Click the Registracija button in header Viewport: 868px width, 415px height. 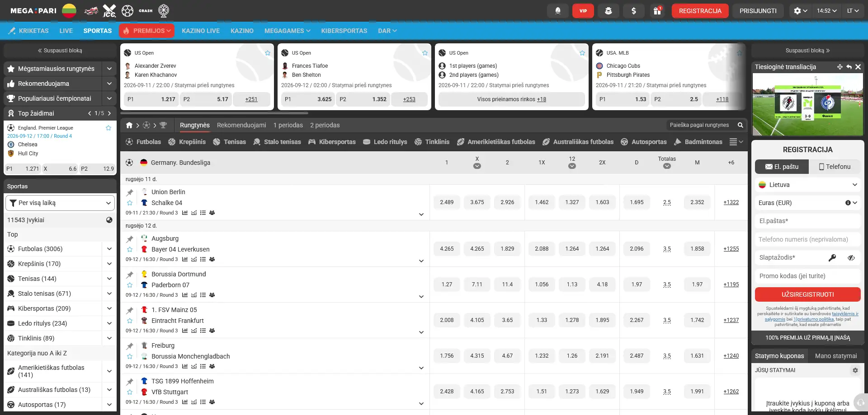[x=700, y=11]
